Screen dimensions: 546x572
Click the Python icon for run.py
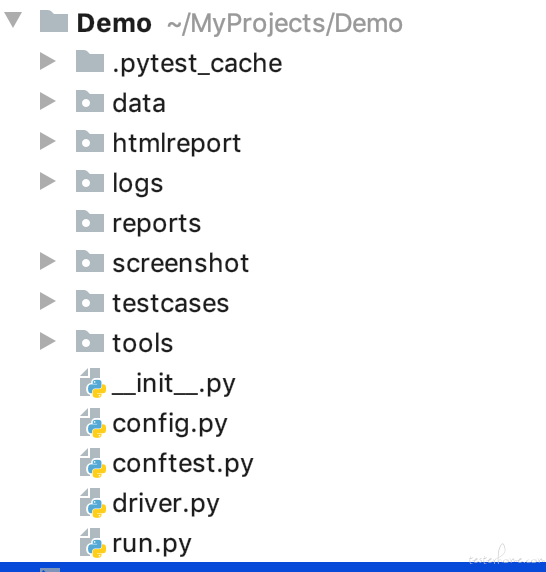[93, 543]
